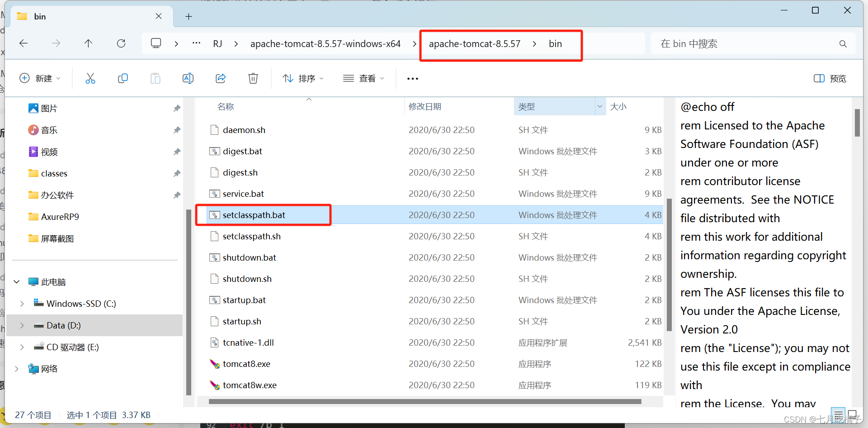Sort by 大小 column header
This screenshot has width=868, height=428.
point(618,107)
